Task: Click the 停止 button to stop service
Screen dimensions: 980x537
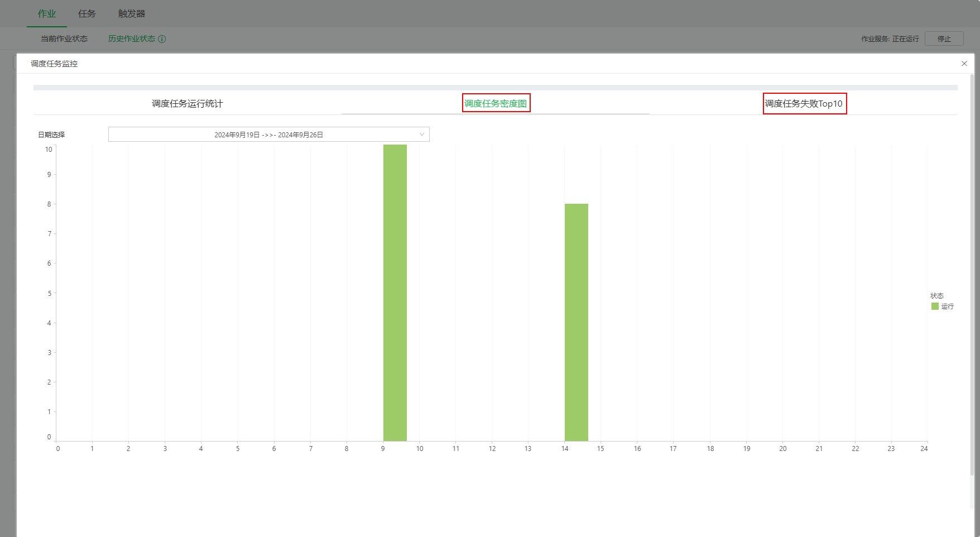Action: point(944,39)
